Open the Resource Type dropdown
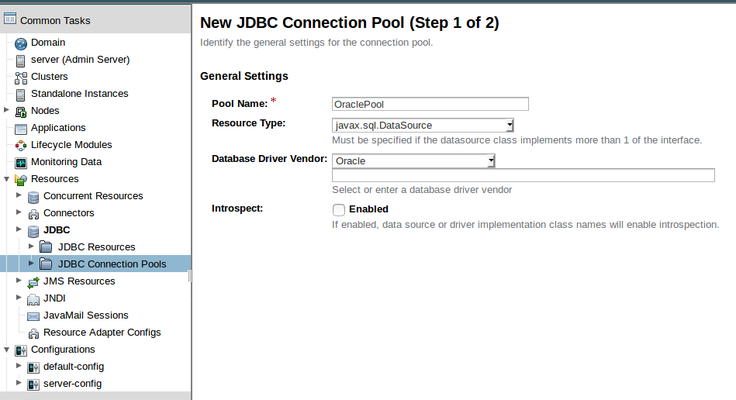 [x=509, y=124]
